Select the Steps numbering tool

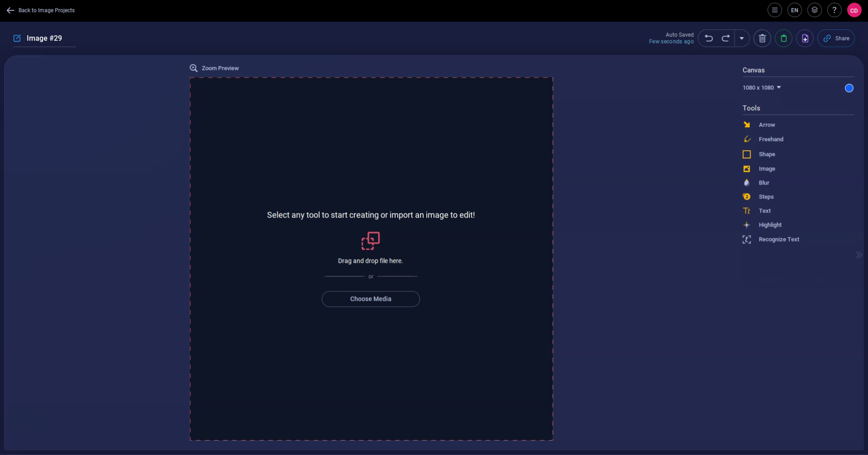point(766,197)
